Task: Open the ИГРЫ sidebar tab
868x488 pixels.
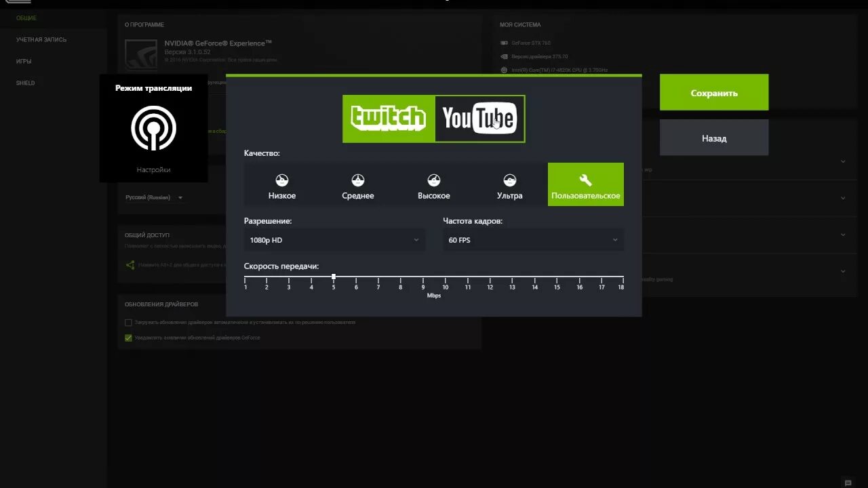Action: coord(24,61)
